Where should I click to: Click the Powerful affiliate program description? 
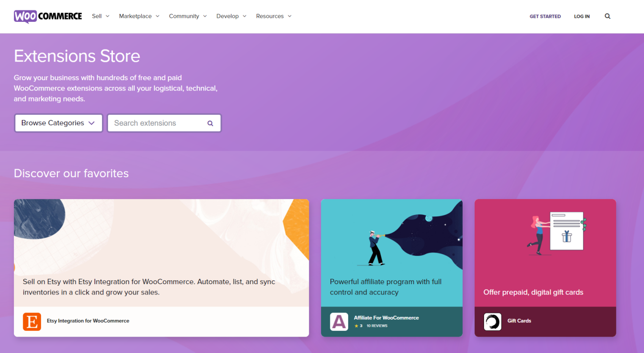(x=386, y=287)
